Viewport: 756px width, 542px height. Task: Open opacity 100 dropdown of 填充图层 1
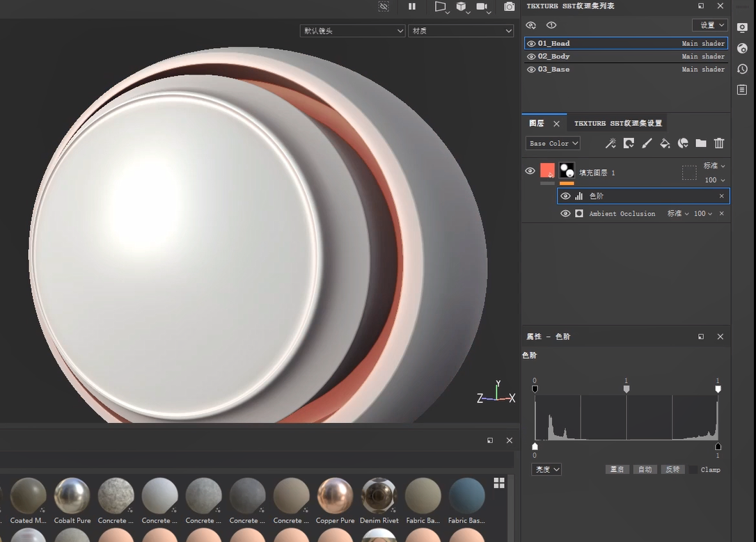click(x=714, y=180)
